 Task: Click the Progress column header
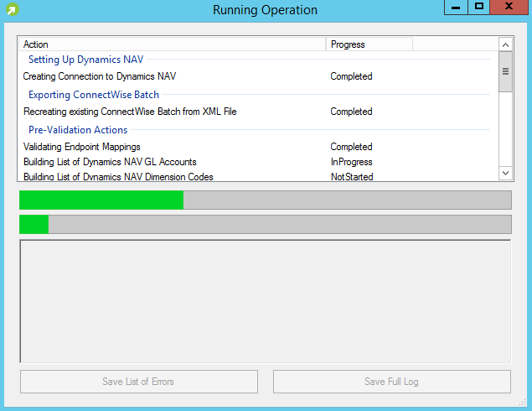[x=369, y=44]
